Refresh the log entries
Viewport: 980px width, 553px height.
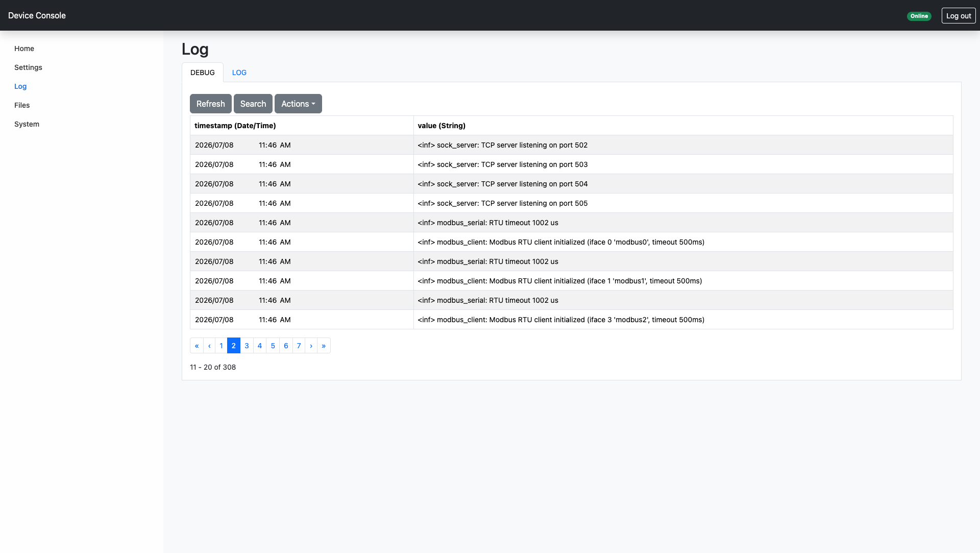pos(211,104)
